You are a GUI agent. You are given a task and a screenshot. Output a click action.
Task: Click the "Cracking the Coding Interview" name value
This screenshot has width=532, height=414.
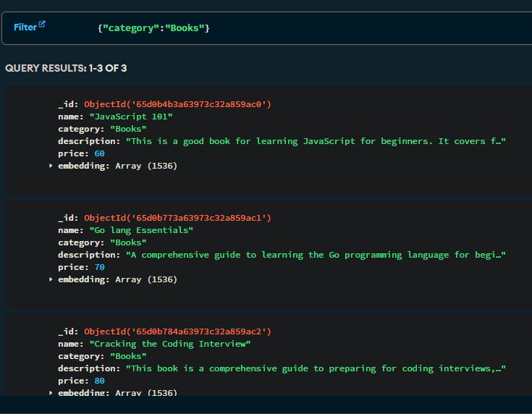point(169,344)
